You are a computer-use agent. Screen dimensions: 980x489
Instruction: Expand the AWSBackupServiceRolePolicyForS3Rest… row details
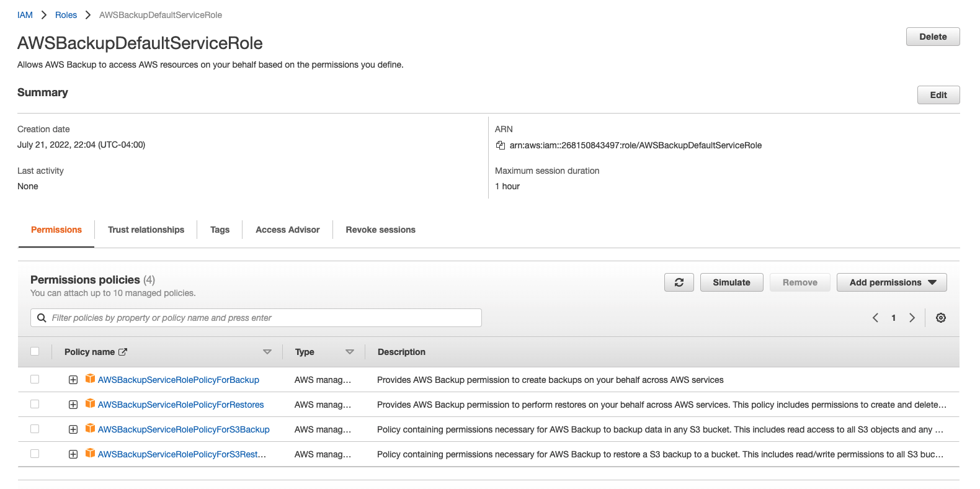pos(73,454)
